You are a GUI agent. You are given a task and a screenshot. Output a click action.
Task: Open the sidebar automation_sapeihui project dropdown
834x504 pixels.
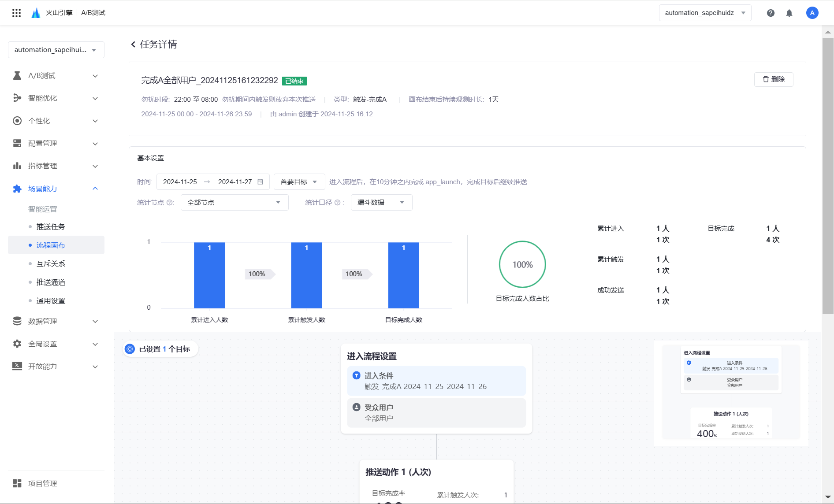tap(56, 50)
